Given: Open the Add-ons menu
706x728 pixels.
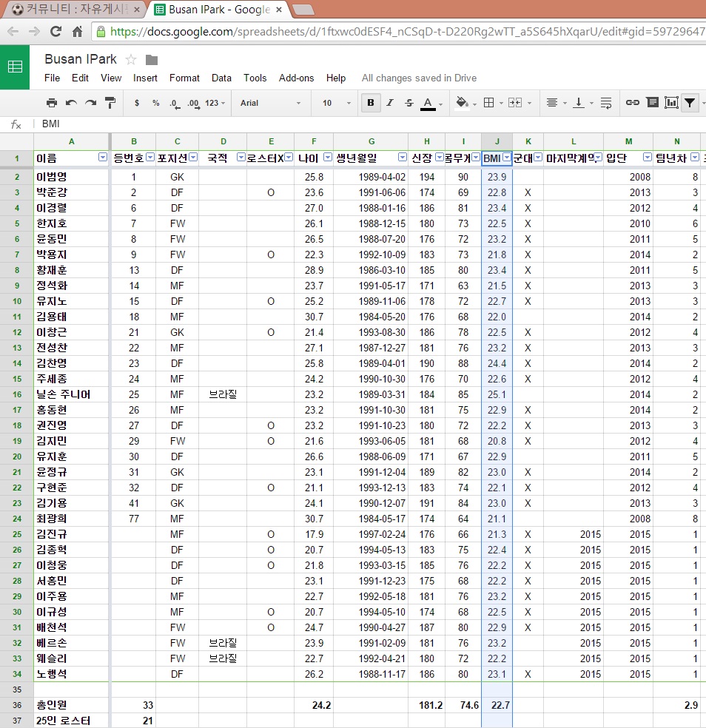Looking at the screenshot, I should [296, 78].
